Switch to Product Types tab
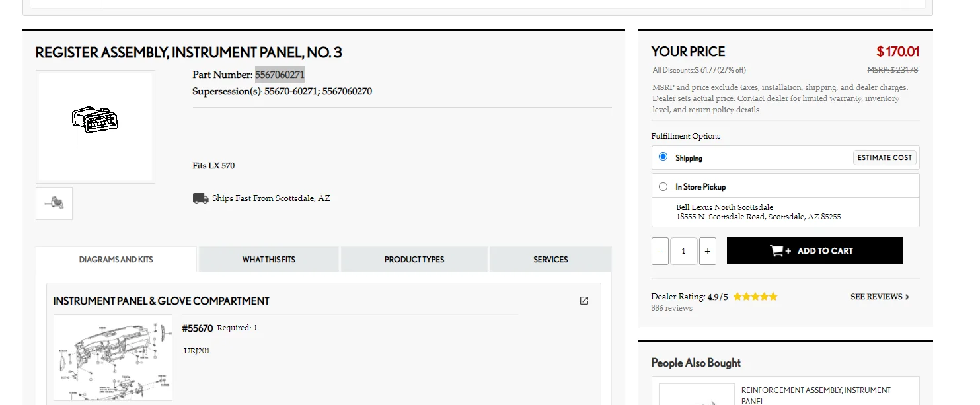The height and width of the screenshot is (405, 980). [x=414, y=260]
